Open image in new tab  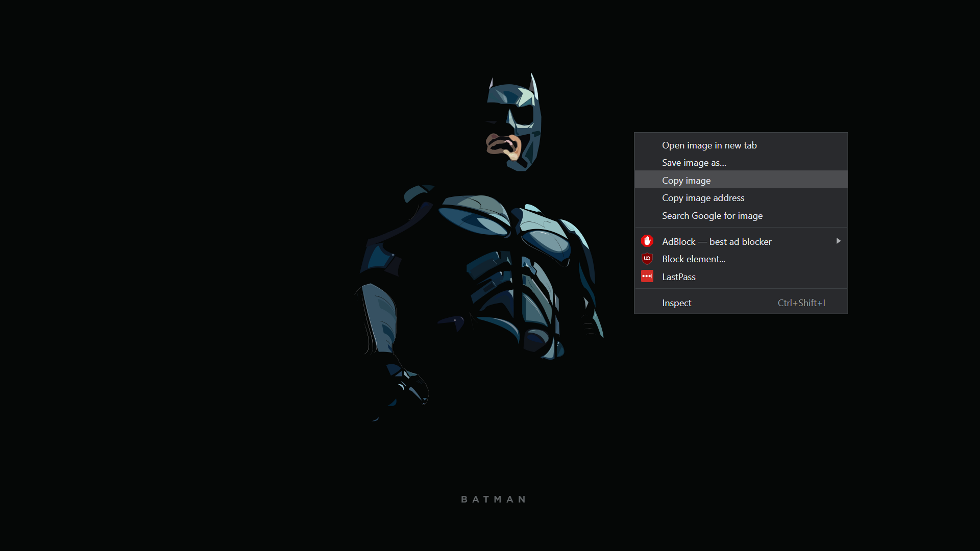[709, 145]
